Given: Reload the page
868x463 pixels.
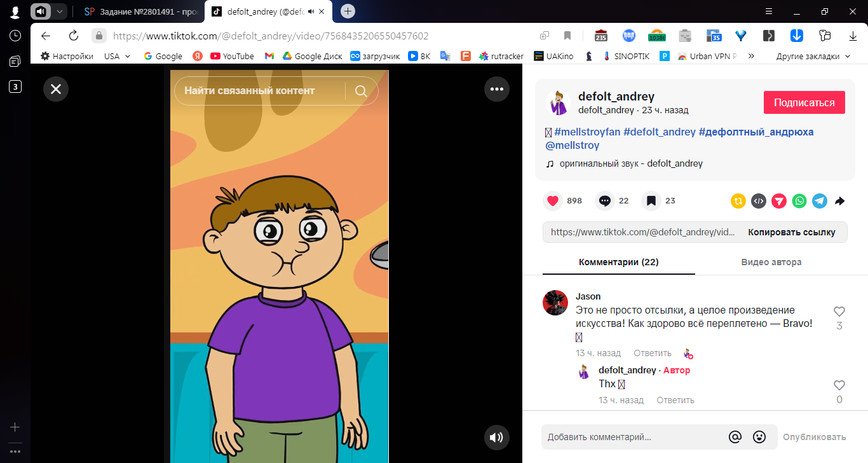Looking at the screenshot, I should point(74,36).
